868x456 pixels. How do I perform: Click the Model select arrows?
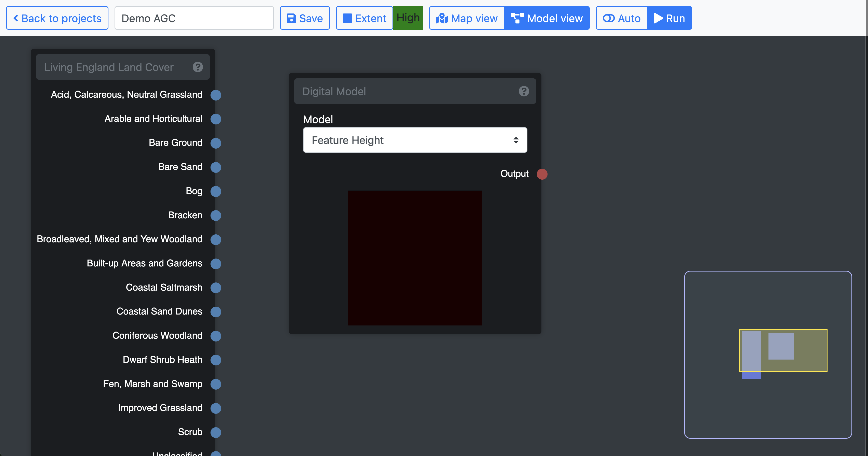pyautogui.click(x=515, y=140)
